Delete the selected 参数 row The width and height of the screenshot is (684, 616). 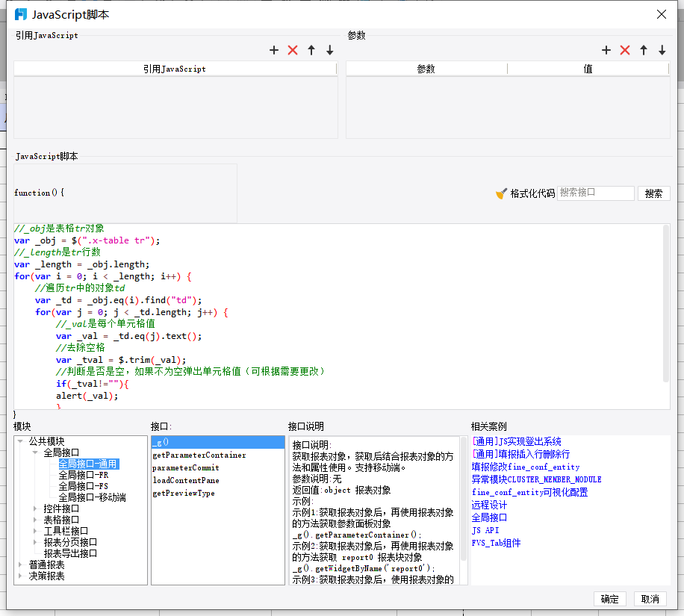625,50
